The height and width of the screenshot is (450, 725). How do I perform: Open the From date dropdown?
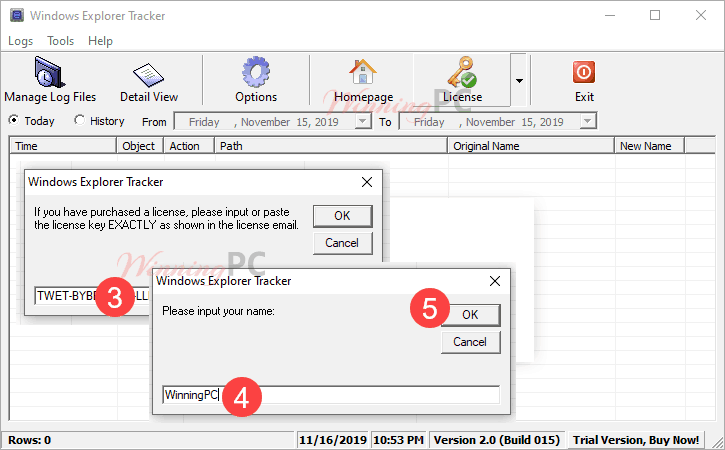pyautogui.click(x=363, y=122)
